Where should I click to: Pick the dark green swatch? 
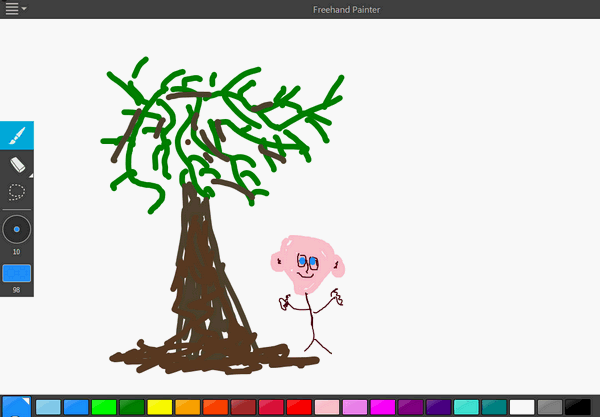click(132, 407)
